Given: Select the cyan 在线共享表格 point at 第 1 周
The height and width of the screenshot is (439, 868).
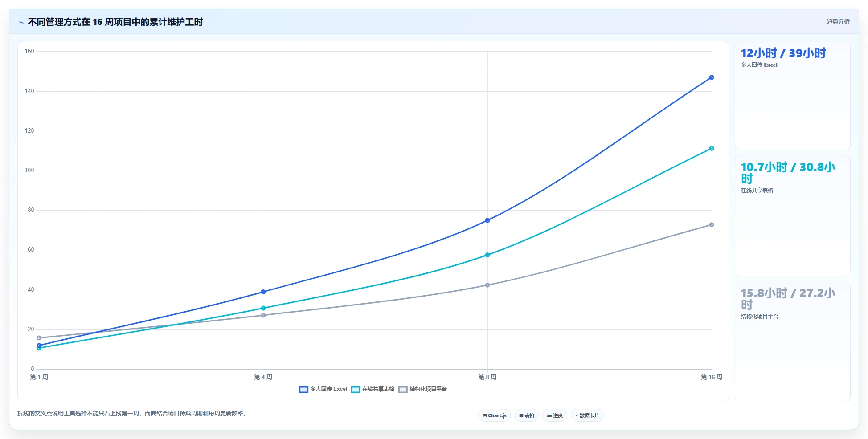Looking at the screenshot, I should tap(39, 348).
